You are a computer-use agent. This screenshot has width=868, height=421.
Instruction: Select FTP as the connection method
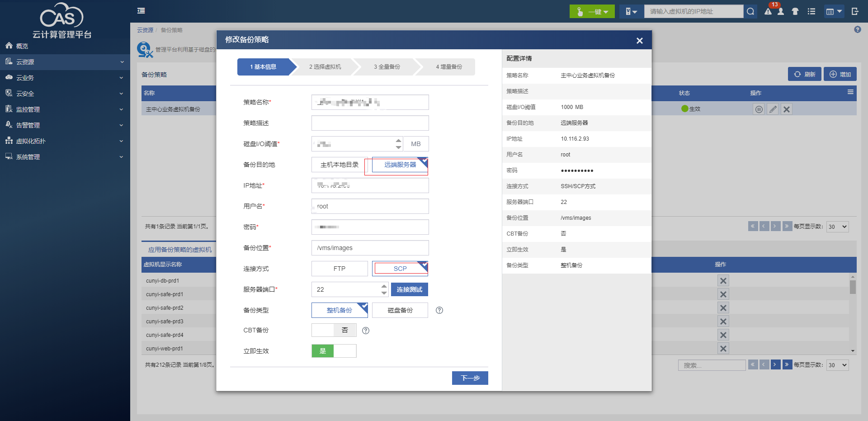pos(339,269)
